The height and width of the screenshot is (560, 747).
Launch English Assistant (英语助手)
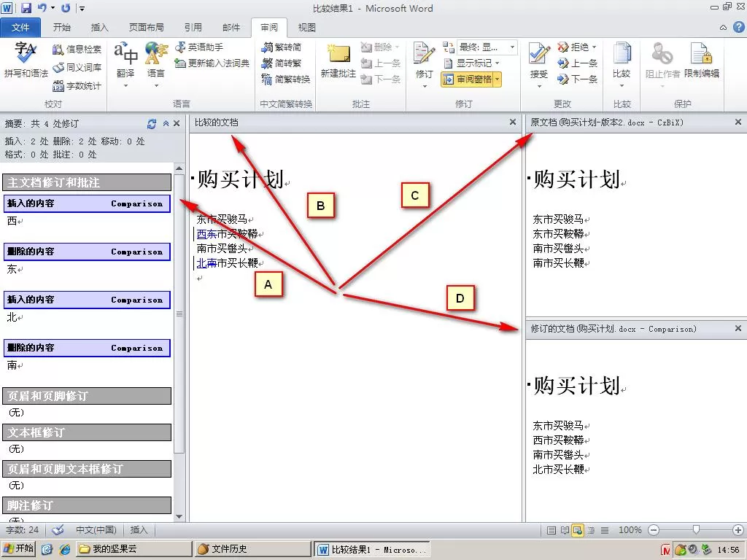pyautogui.click(x=199, y=47)
